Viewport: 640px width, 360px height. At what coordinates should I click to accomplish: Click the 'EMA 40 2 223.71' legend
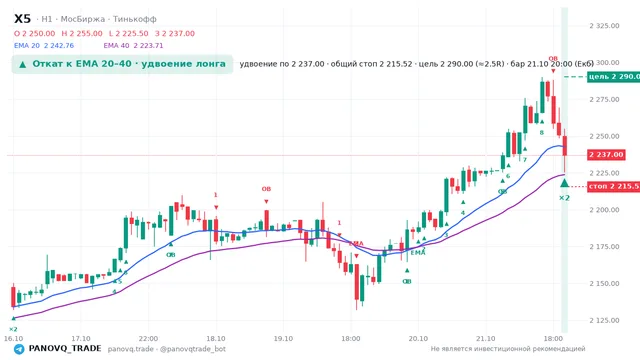(x=133, y=45)
